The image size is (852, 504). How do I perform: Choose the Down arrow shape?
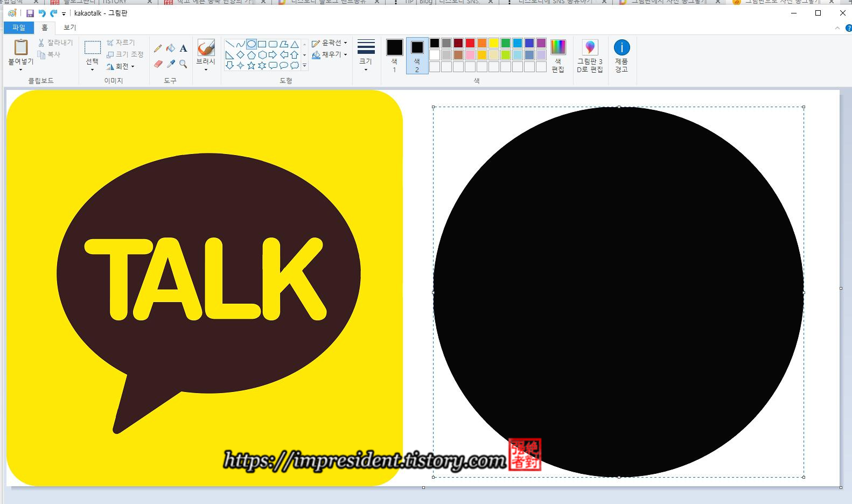click(230, 66)
